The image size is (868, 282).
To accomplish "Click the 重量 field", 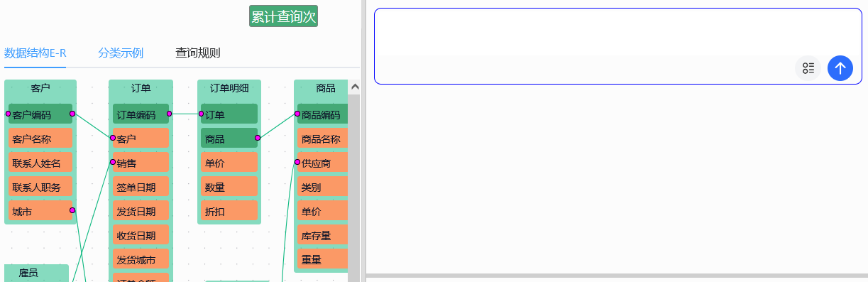I will coord(323,259).
